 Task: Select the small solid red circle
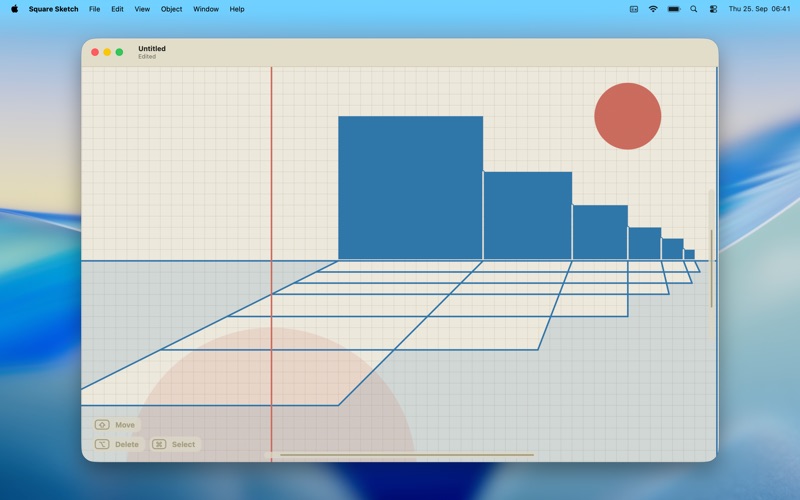(x=628, y=116)
